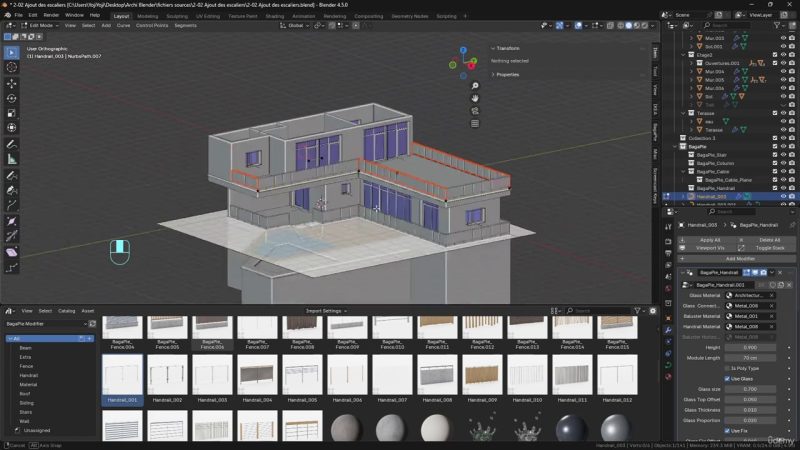Click the Apply All button
The image size is (800, 450).
click(x=710, y=240)
